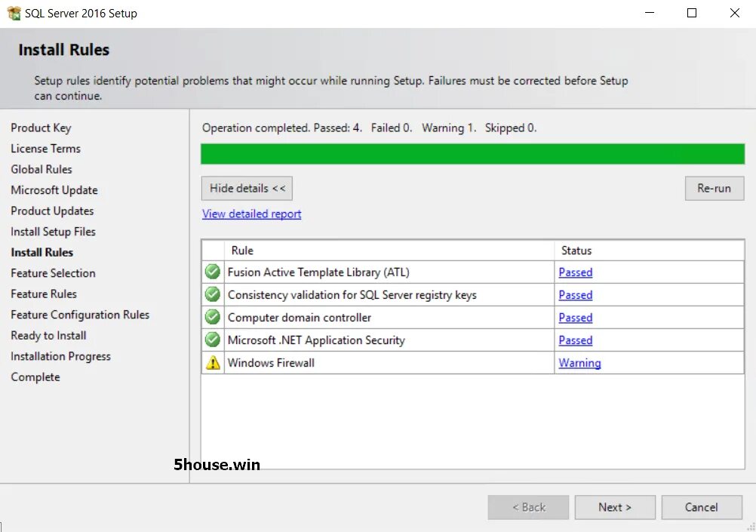Select the Feature Configuration Rules step
Viewport: 756px width, 532px height.
tap(80, 315)
